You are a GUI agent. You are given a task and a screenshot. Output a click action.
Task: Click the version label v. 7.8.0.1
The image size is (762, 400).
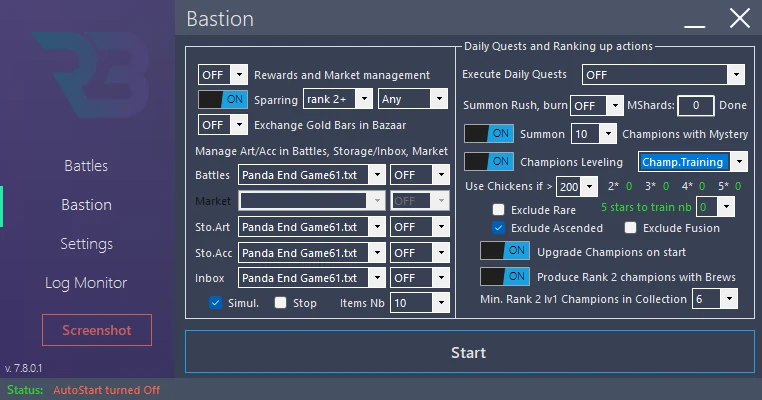click(23, 368)
